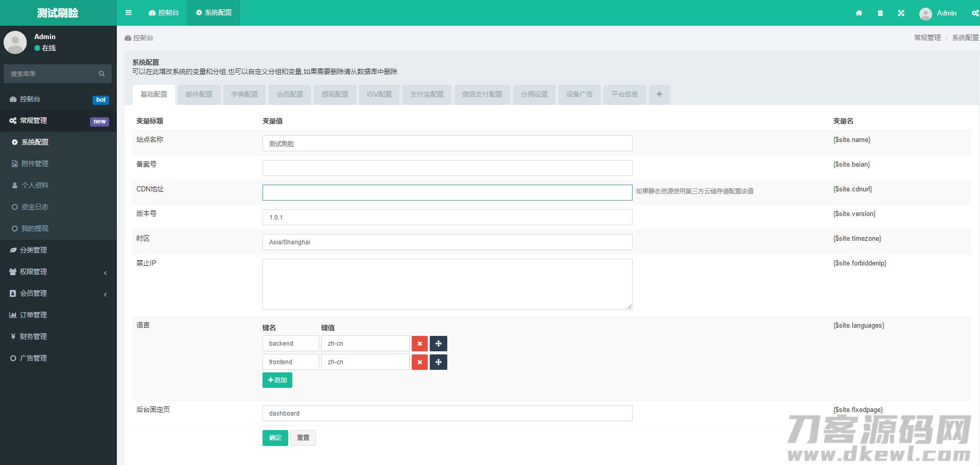Image resolution: width=980 pixels, height=465 pixels.
Task: Click the 追加 append button
Action: pyautogui.click(x=277, y=380)
